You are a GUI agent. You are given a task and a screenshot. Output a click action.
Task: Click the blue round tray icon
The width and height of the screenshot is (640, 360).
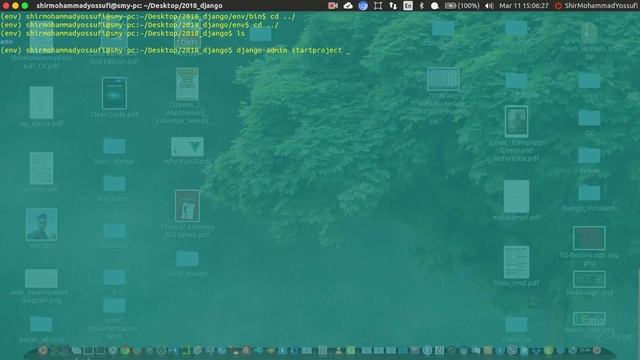pos(363,6)
